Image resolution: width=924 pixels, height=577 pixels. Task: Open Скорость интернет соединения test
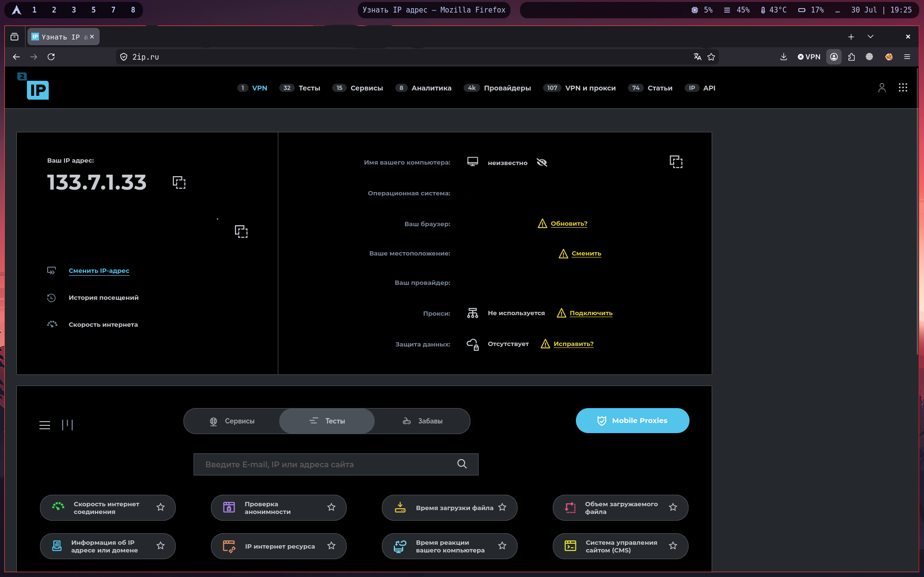pos(107,508)
